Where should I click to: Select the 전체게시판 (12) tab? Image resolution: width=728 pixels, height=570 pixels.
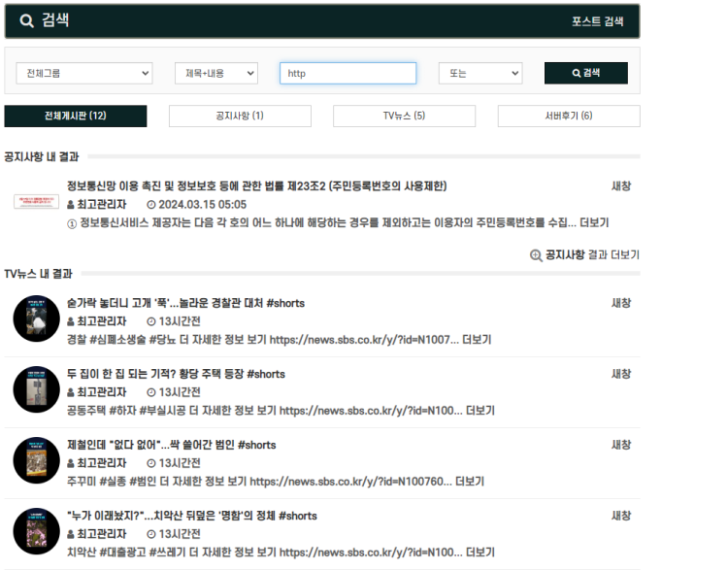76,117
